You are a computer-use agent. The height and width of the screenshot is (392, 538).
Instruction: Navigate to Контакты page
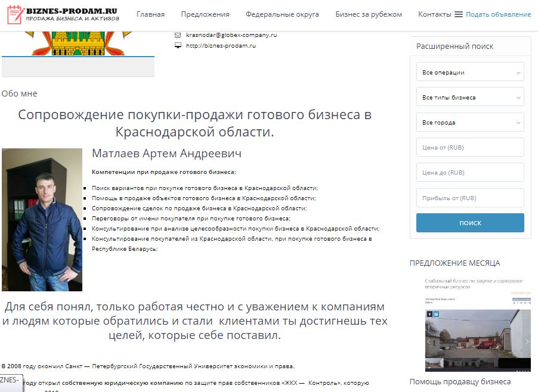click(434, 14)
